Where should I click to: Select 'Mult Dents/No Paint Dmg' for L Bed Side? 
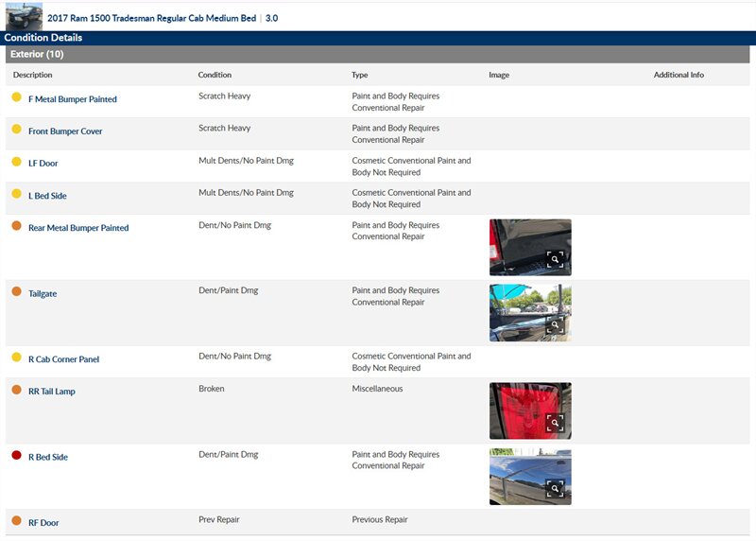click(x=246, y=193)
